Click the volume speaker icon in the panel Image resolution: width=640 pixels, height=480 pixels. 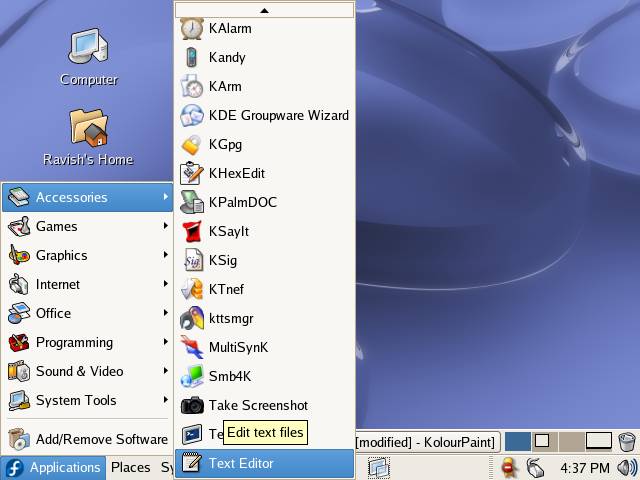coord(627,467)
